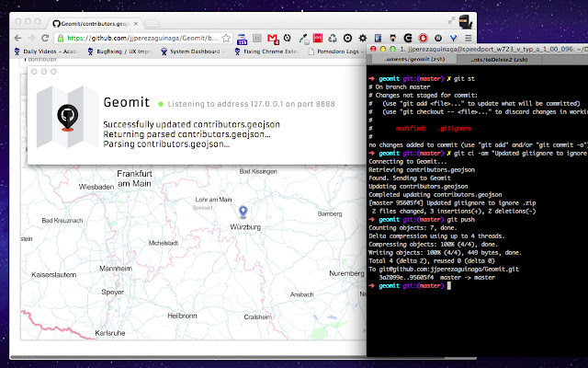Click the green listening status indicator dot
Image resolution: width=588 pixels, height=368 pixels.
160,104
